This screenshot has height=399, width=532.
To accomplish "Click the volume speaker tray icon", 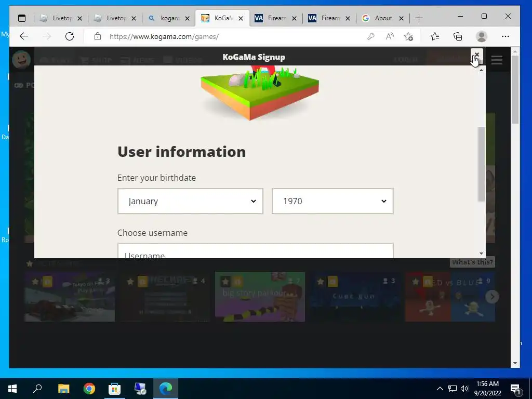I will click(x=464, y=389).
